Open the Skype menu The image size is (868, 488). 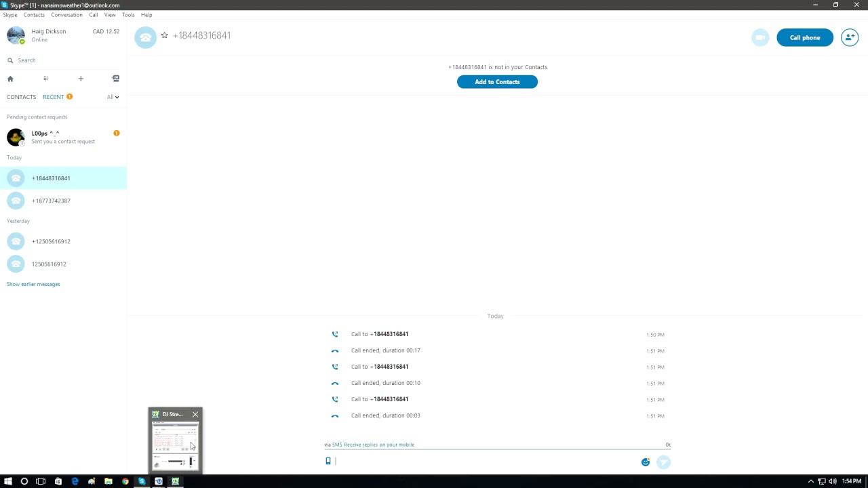coord(10,15)
